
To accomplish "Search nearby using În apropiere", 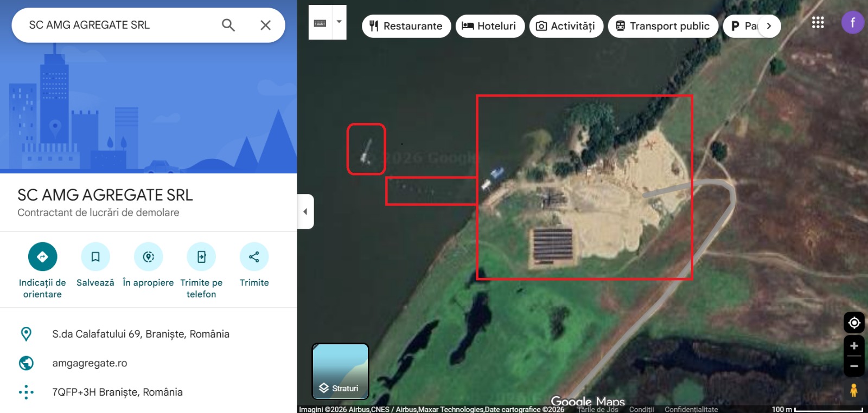I will point(148,257).
